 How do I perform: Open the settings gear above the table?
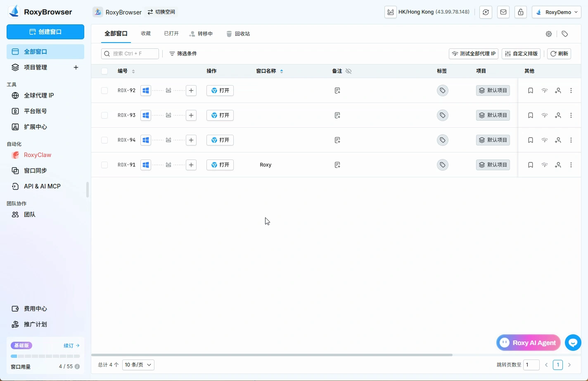click(x=549, y=34)
